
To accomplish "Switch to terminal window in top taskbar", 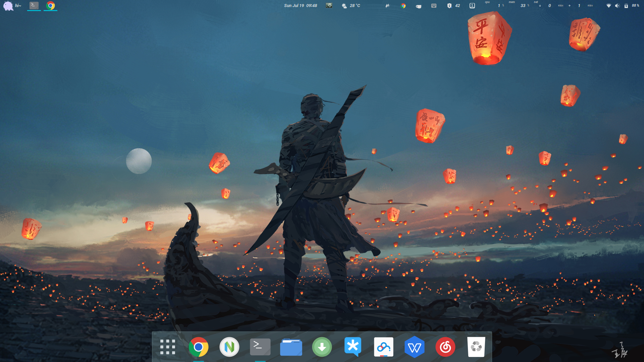I will pyautogui.click(x=34, y=5).
